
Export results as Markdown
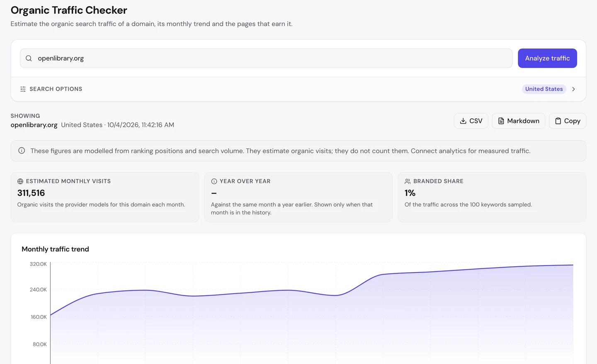(518, 121)
